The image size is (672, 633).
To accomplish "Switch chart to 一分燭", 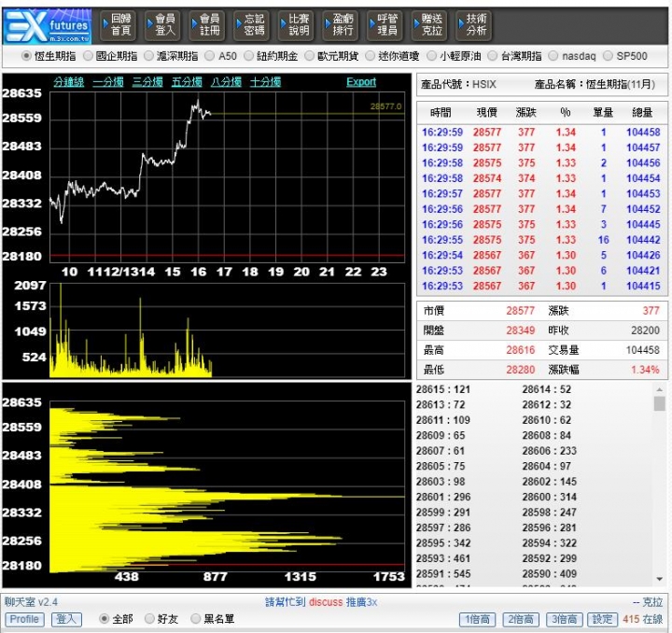I will [108, 82].
